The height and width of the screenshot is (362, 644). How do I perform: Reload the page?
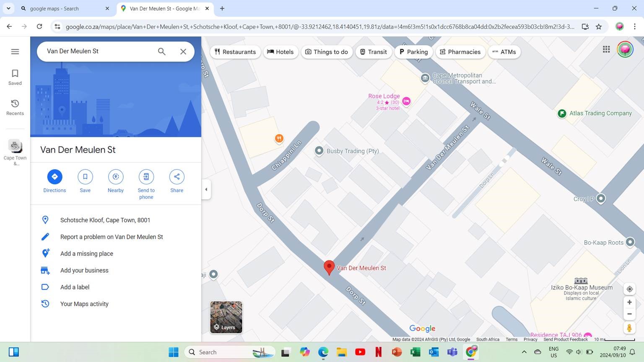point(39,26)
